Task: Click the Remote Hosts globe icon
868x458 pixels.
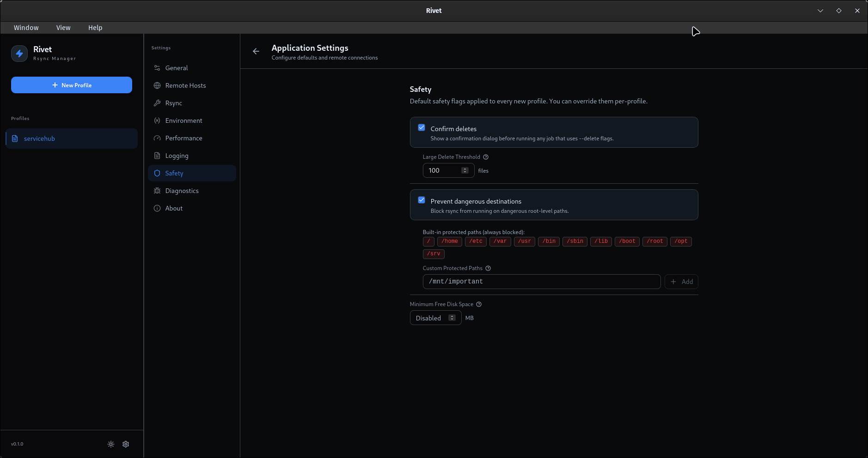Action: coord(157,85)
